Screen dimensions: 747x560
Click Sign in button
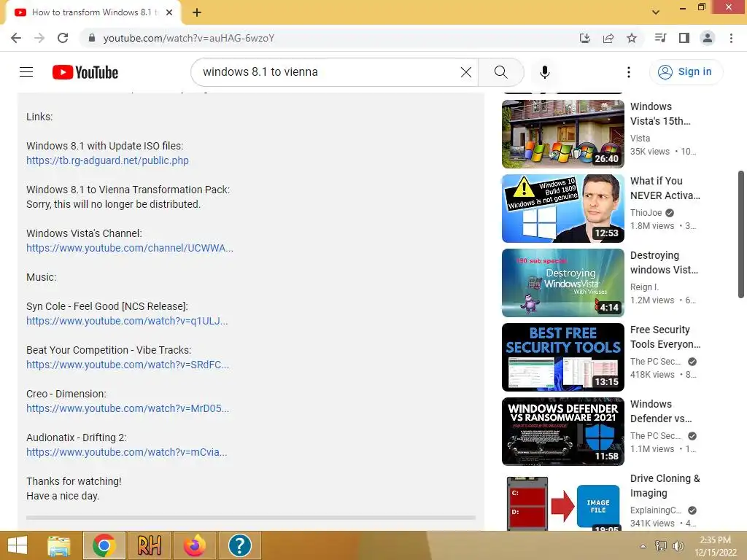point(686,72)
